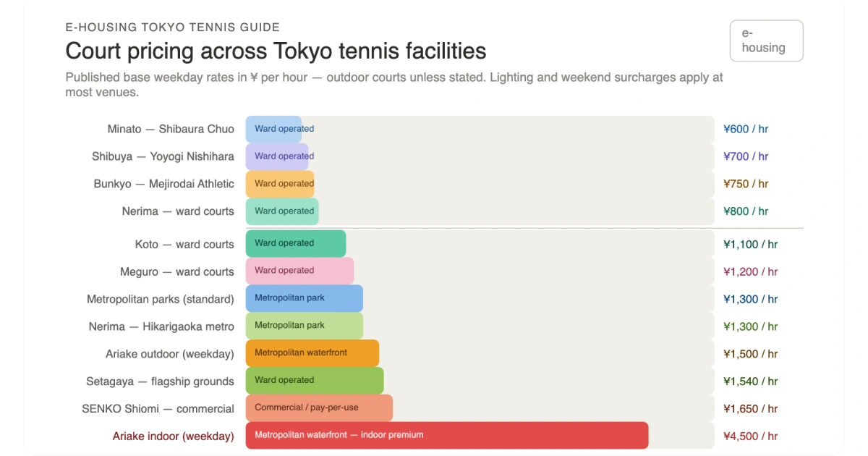Click the E-HOUSING TOKYO TENNIS GUIDE heading

coord(172,28)
